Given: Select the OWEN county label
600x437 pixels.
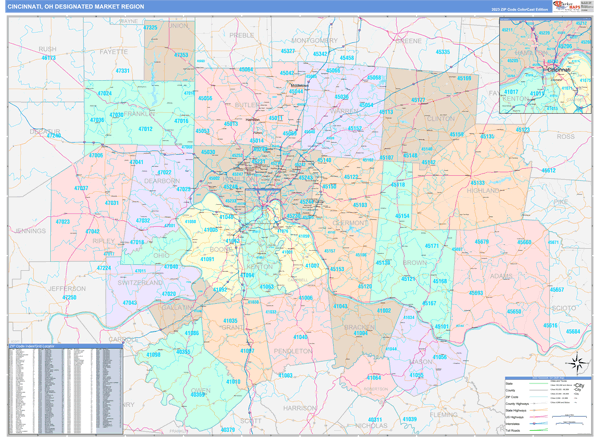Looking at the screenshot, I should click(x=201, y=391).
